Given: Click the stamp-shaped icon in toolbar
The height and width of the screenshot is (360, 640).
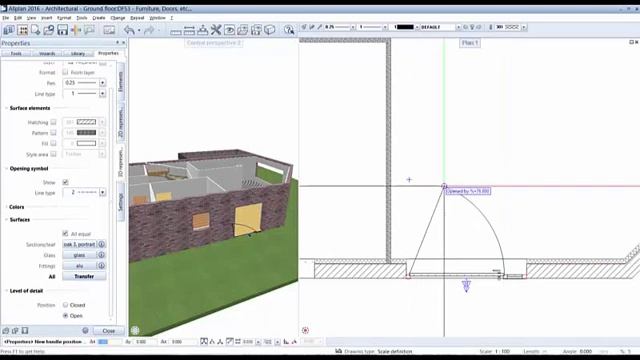Looking at the screenshot, I should tap(202, 30).
